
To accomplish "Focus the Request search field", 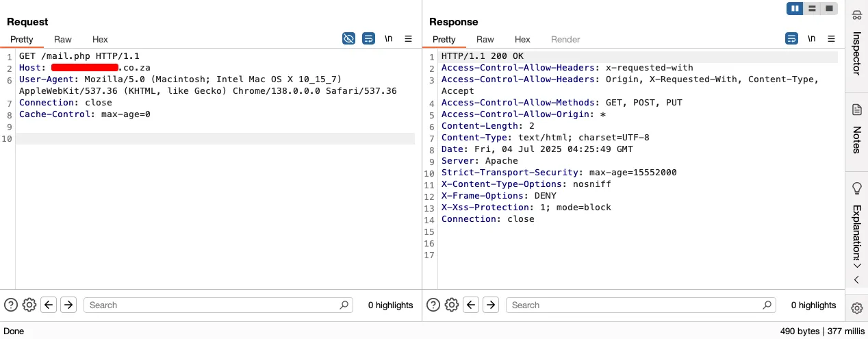I will 218,305.
